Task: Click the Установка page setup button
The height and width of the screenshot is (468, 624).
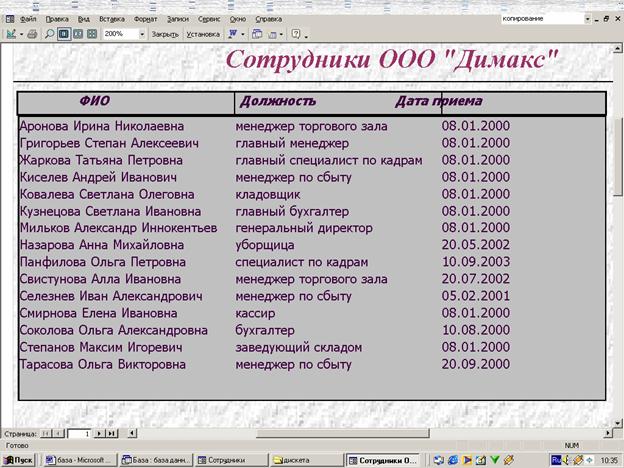Action: 203,34
